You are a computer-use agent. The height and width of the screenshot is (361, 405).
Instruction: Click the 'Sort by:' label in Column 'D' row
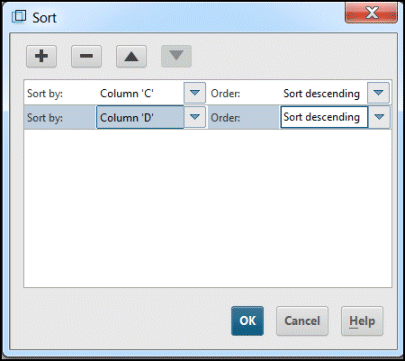coord(45,118)
